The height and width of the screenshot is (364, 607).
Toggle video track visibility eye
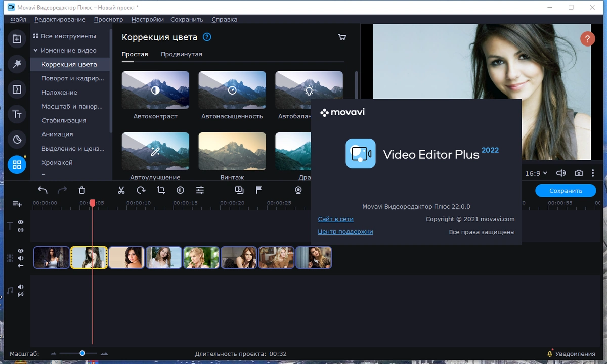[x=21, y=251]
